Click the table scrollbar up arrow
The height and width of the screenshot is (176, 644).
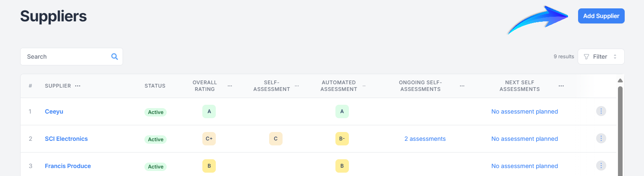(620, 80)
